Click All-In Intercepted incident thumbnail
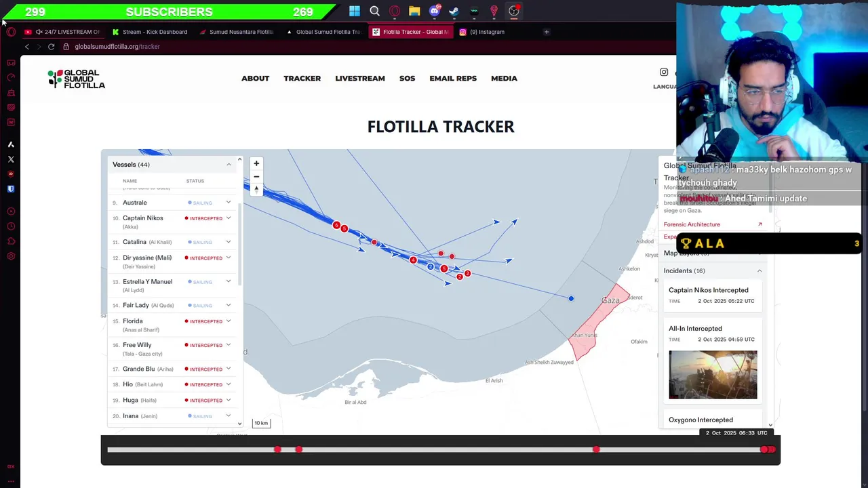The width and height of the screenshot is (868, 488). point(713,375)
